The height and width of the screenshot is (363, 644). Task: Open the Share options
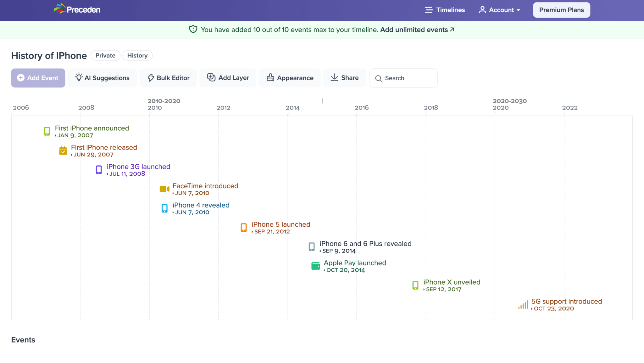pos(345,78)
